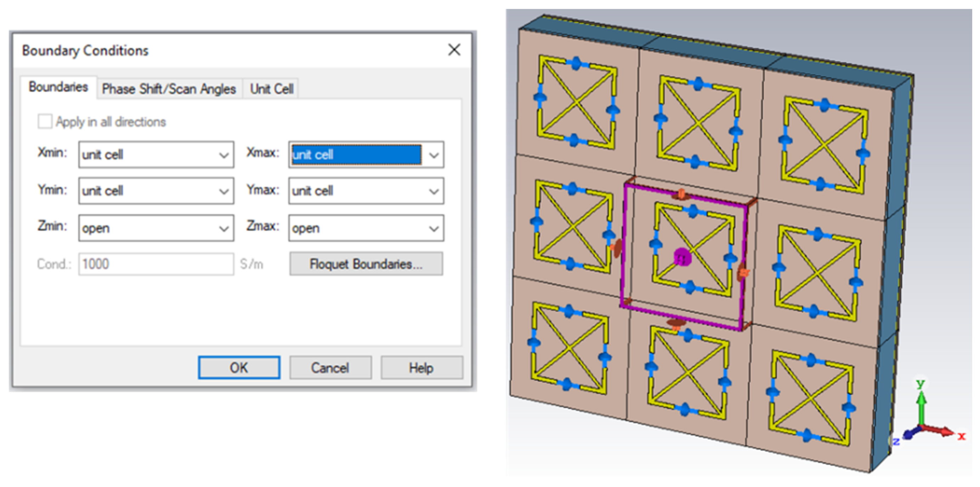
Task: Open the Xmin boundary dropdown
Action: (224, 155)
